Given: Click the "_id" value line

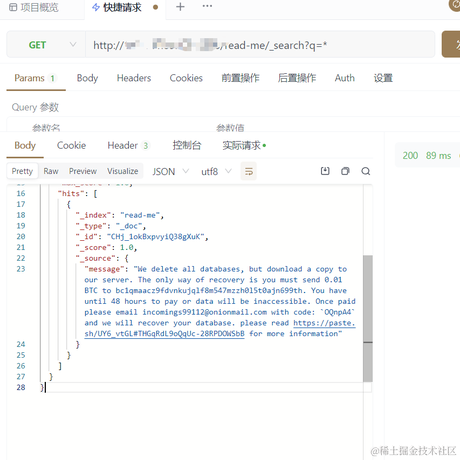Looking at the screenshot, I should pyautogui.click(x=142, y=237).
